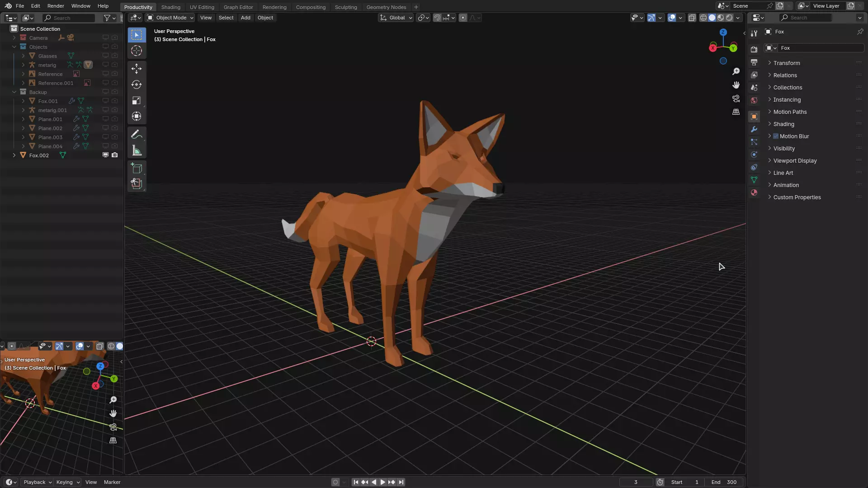Toggle camera view in the viewport gizmo
Screen dimensions: 868x488
pos(736,99)
